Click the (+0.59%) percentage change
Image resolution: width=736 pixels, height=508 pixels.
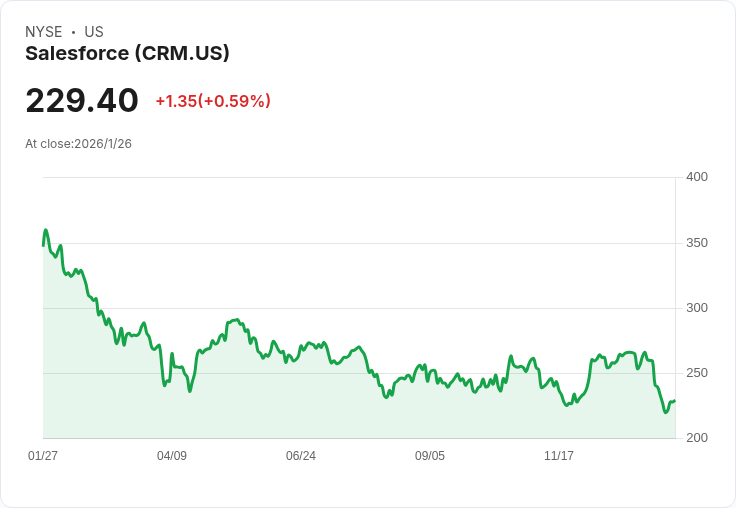[x=234, y=101]
